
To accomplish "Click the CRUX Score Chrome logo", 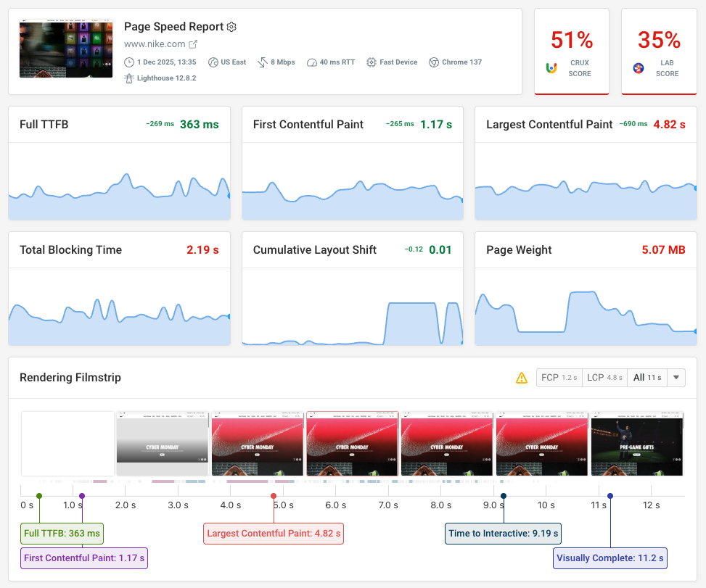I will (552, 67).
